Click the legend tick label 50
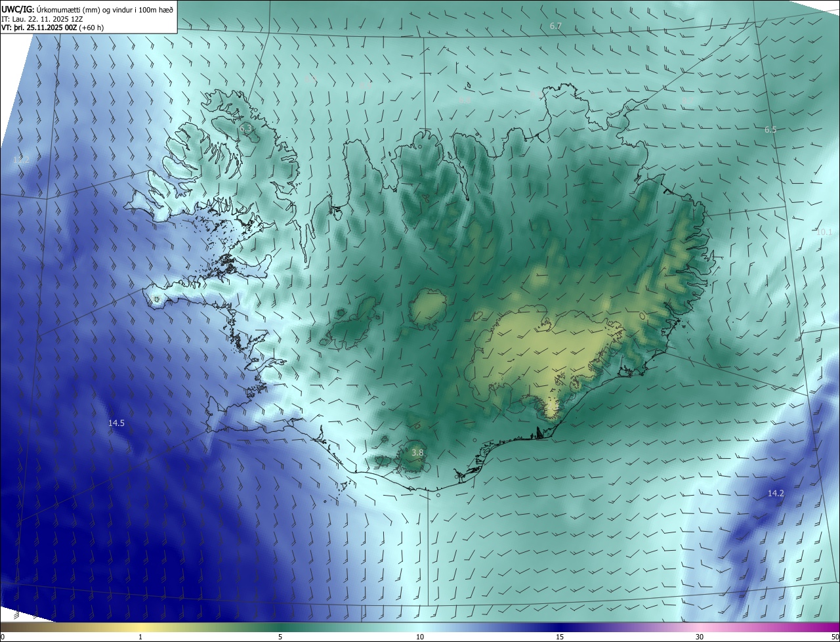 click(x=835, y=637)
